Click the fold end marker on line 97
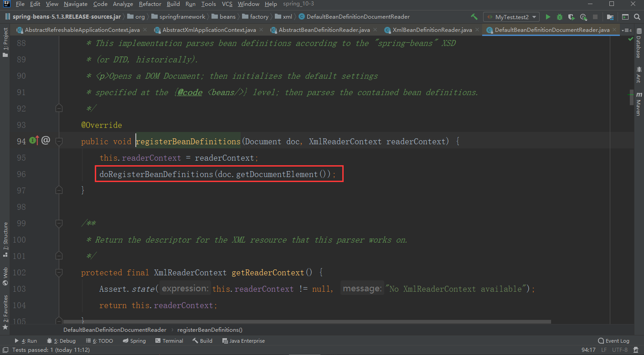Image resolution: width=644 pixels, height=355 pixels. [x=59, y=190]
